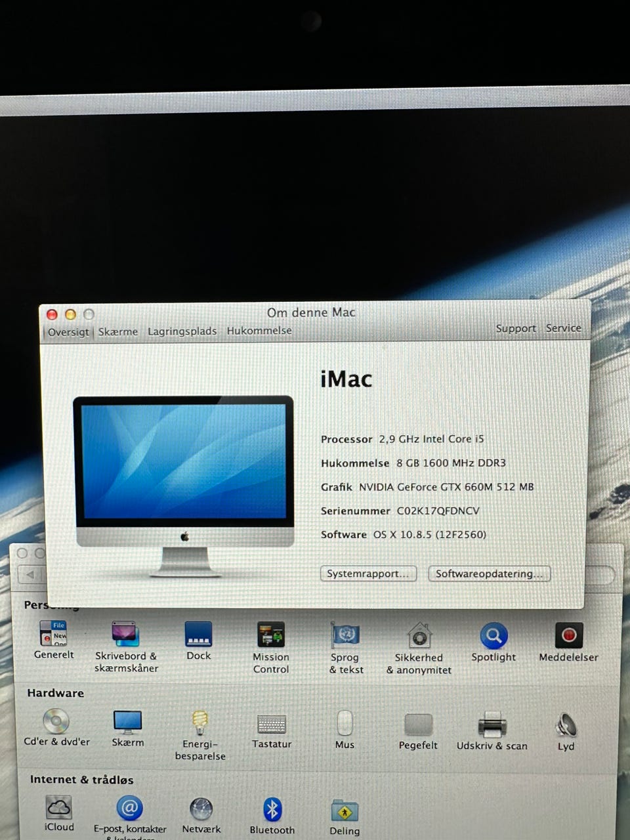Click 2,9 GHz Intel Core i5 text
The image size is (630, 840).
tap(431, 439)
